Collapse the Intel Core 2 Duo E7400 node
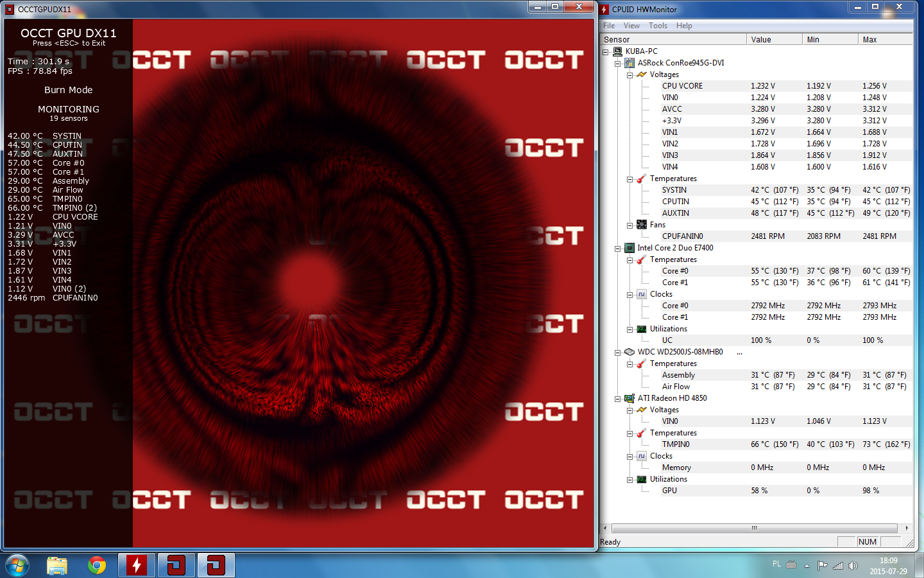This screenshot has width=924, height=578. (x=618, y=249)
